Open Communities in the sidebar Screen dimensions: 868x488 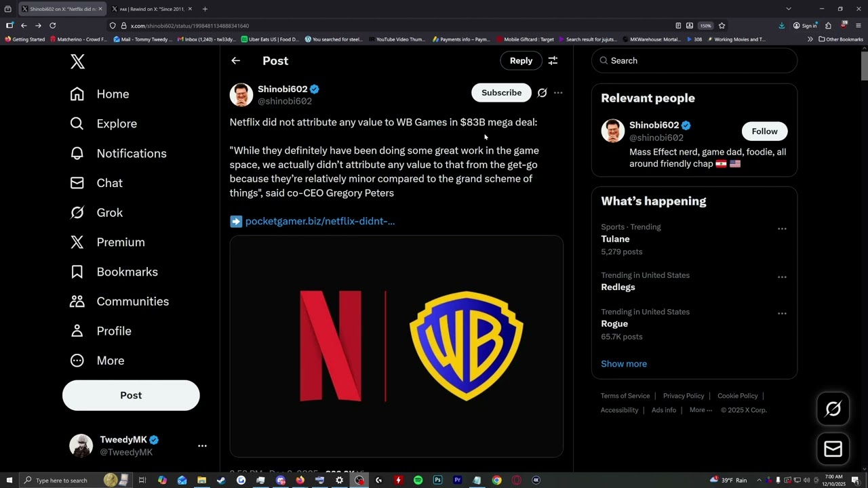[x=119, y=302]
